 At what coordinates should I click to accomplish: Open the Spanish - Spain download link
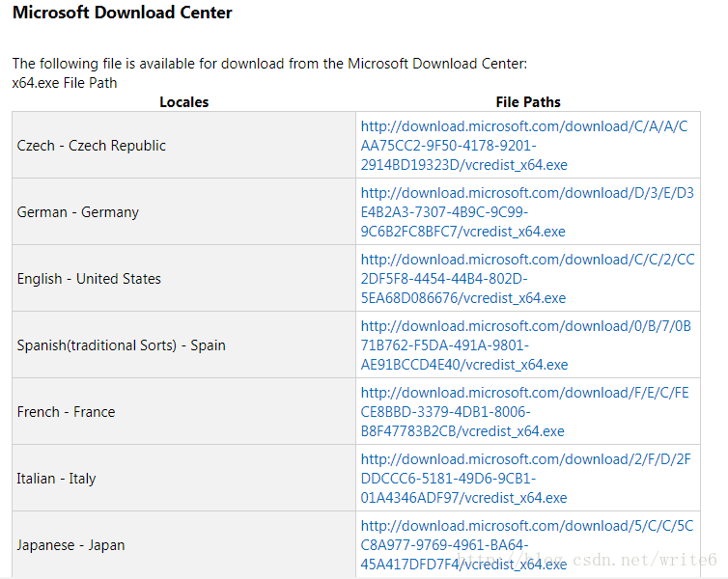click(x=525, y=345)
